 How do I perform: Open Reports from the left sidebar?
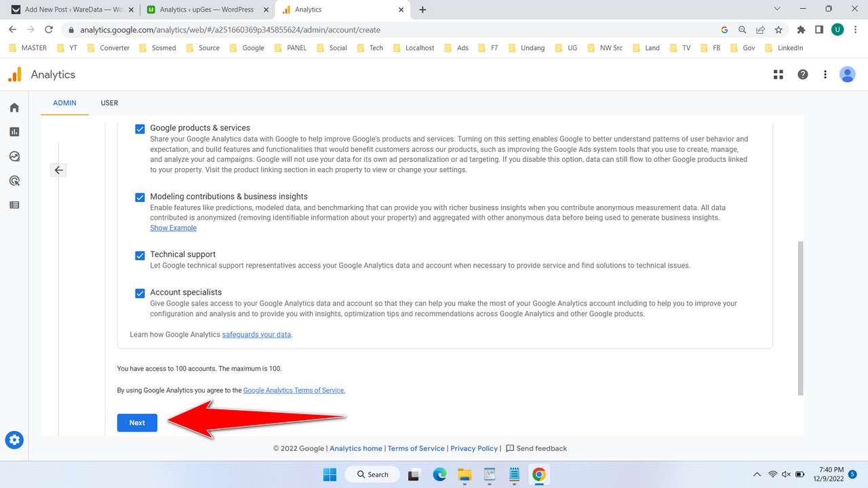coord(14,131)
